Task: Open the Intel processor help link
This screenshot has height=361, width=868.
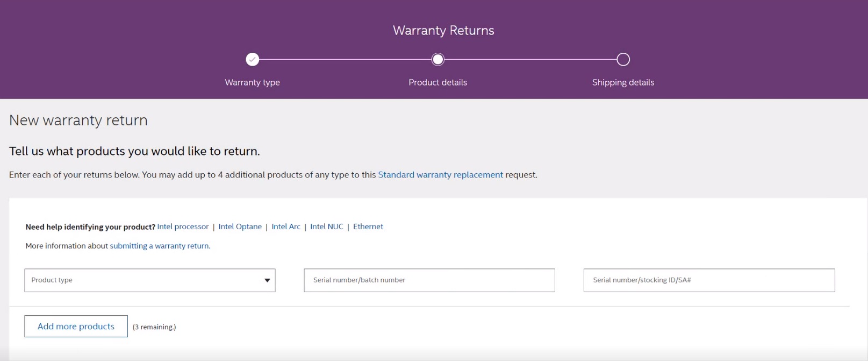Action: tap(183, 226)
